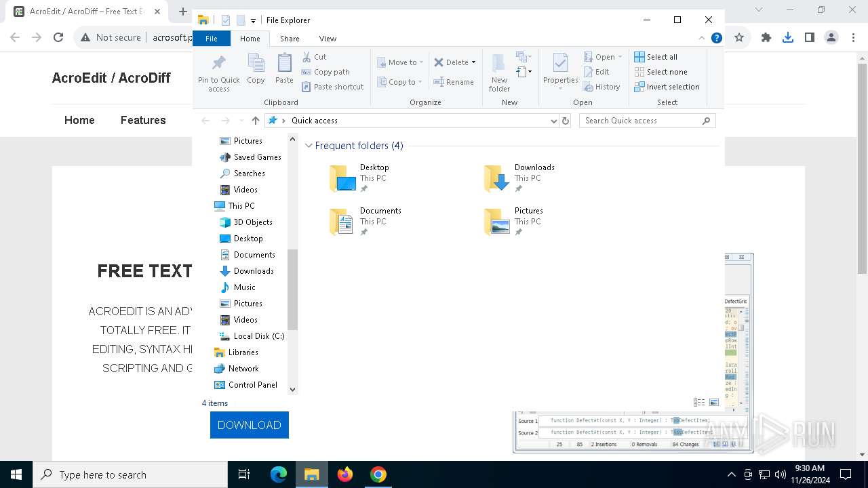
Task: Open Chrome downloads arrow icon
Action: click(x=788, y=38)
